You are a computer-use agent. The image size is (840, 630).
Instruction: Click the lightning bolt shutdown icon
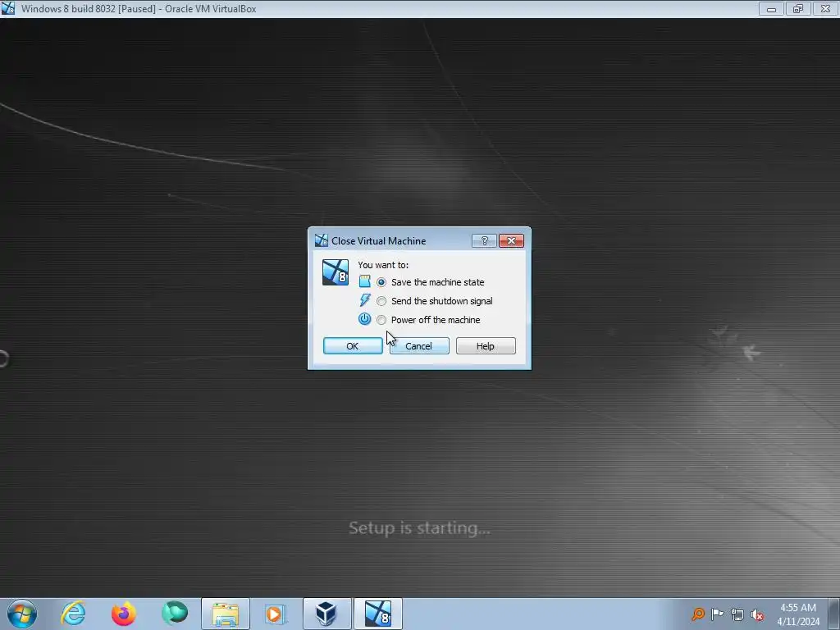[x=365, y=300]
